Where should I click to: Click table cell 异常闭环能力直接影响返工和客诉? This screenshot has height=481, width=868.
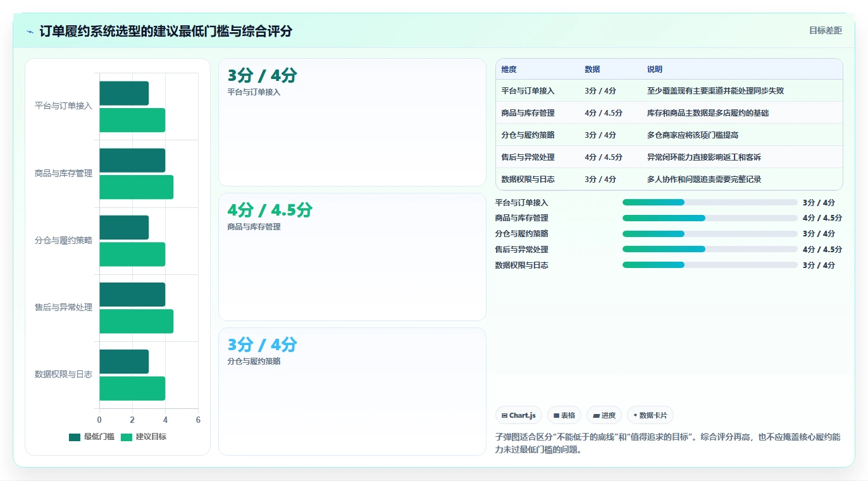704,157
